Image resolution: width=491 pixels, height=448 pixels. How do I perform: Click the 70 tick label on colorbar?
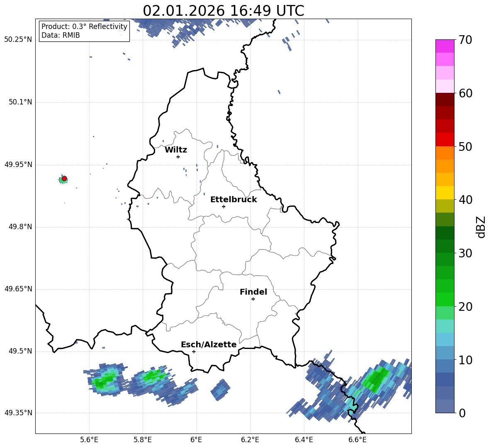pos(465,40)
